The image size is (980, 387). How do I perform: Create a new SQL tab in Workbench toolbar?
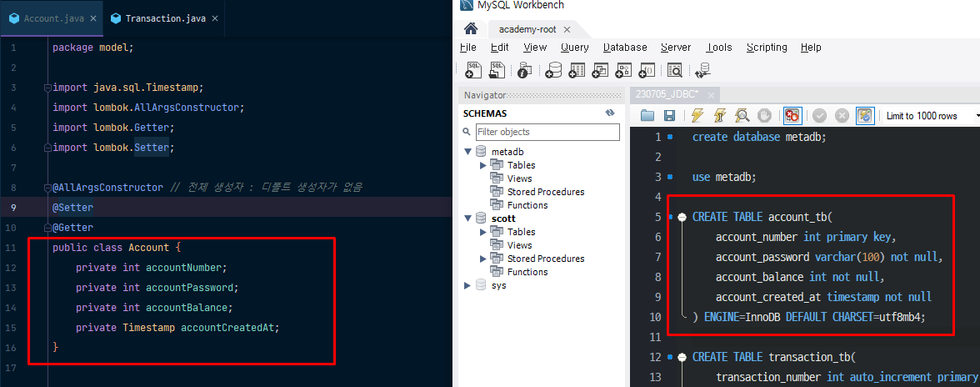pos(473,70)
